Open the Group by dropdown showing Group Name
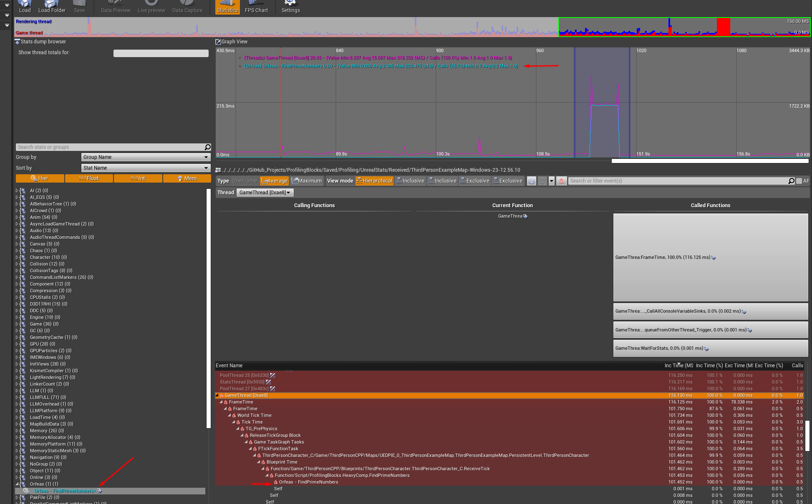The width and height of the screenshot is (812, 504). (145, 157)
